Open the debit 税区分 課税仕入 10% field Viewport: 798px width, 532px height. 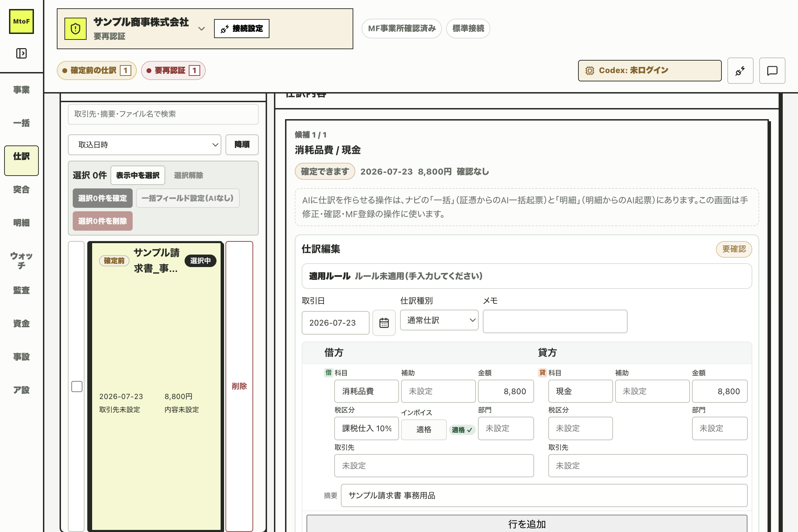(366, 428)
